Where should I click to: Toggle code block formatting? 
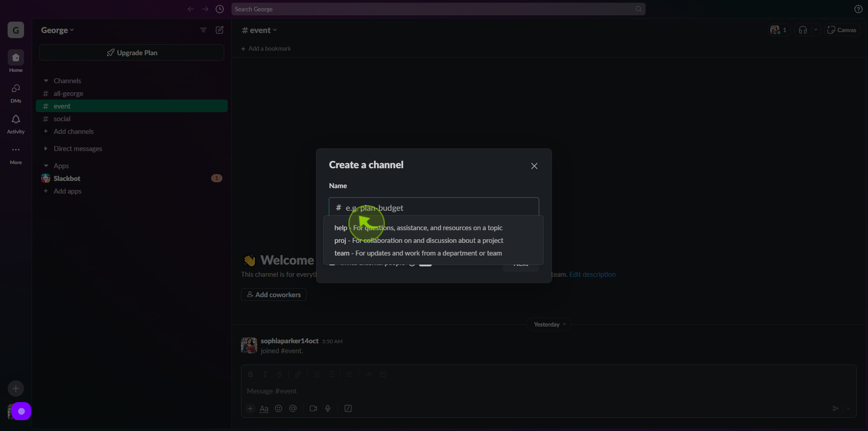click(383, 374)
